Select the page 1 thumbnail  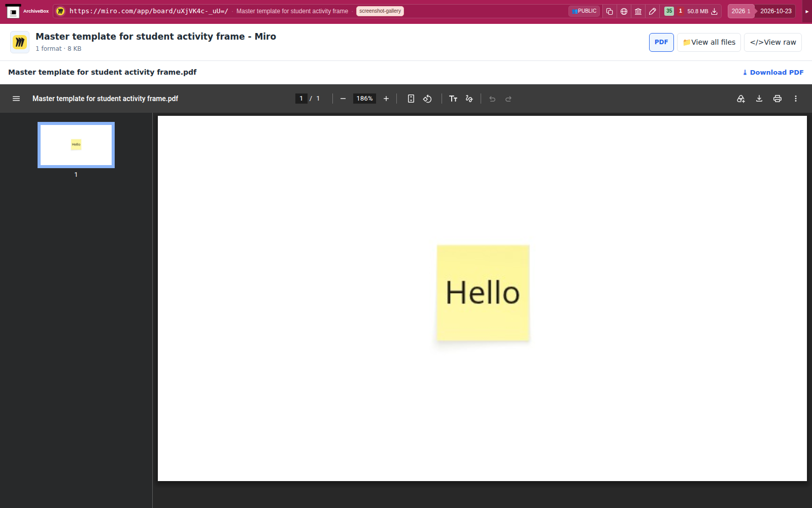(76, 145)
